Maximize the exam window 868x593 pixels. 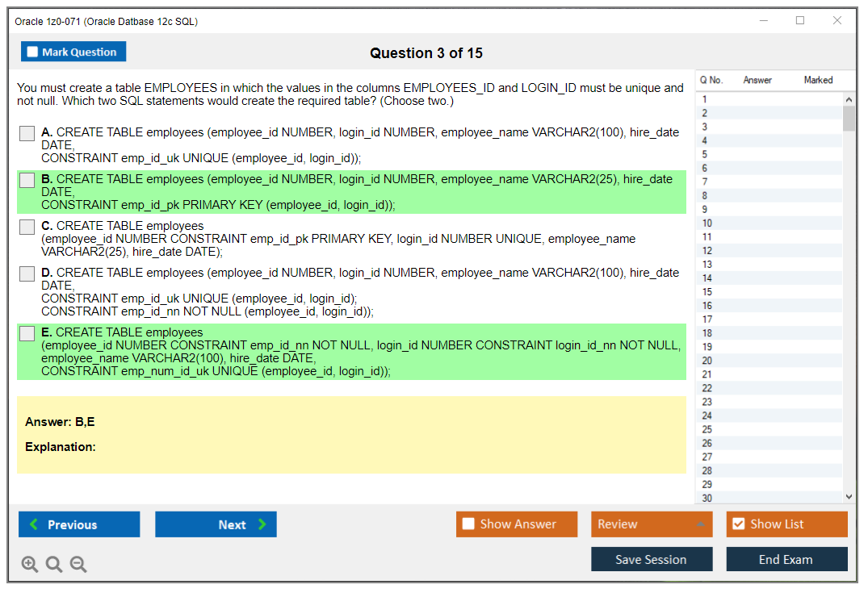800,21
